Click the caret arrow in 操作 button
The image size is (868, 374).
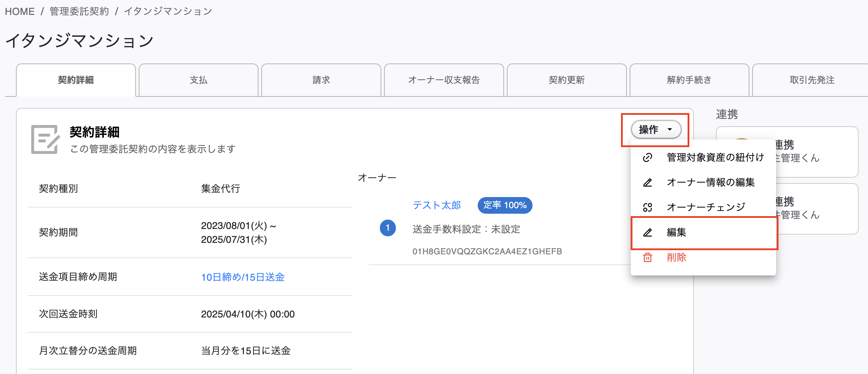click(670, 129)
